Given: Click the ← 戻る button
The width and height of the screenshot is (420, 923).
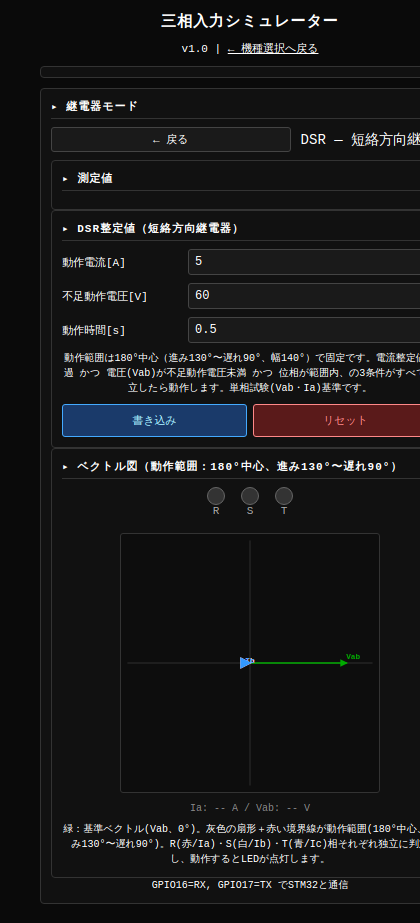Looking at the screenshot, I should click(171, 140).
